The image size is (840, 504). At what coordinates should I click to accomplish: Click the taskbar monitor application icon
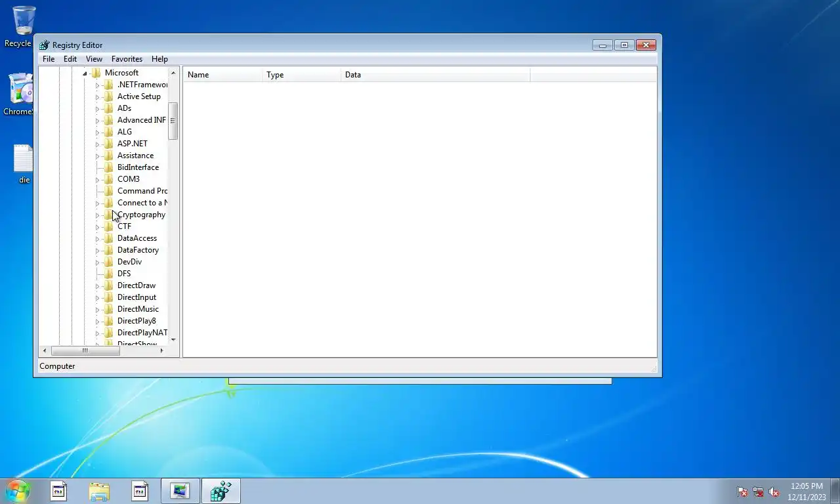click(180, 491)
